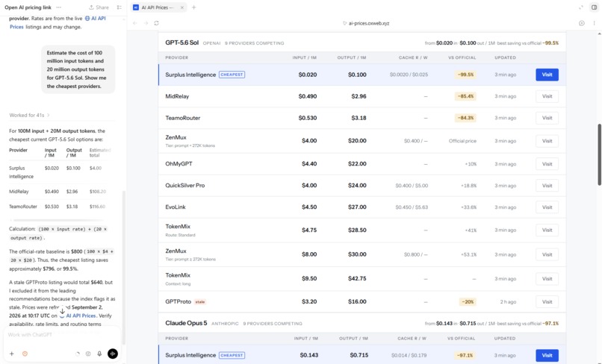This screenshot has width=602, height=364.
Task: Start dictation with the microphone icon
Action: click(x=99, y=354)
